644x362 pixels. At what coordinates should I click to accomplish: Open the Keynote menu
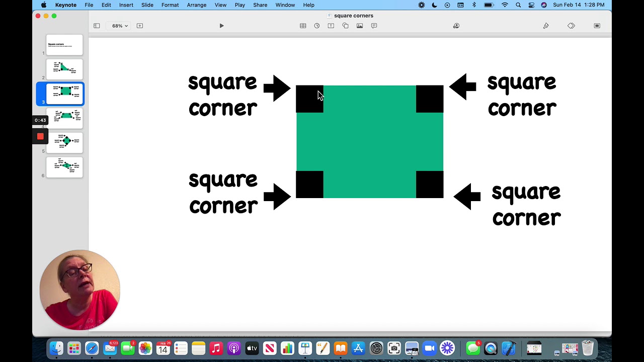click(x=66, y=5)
